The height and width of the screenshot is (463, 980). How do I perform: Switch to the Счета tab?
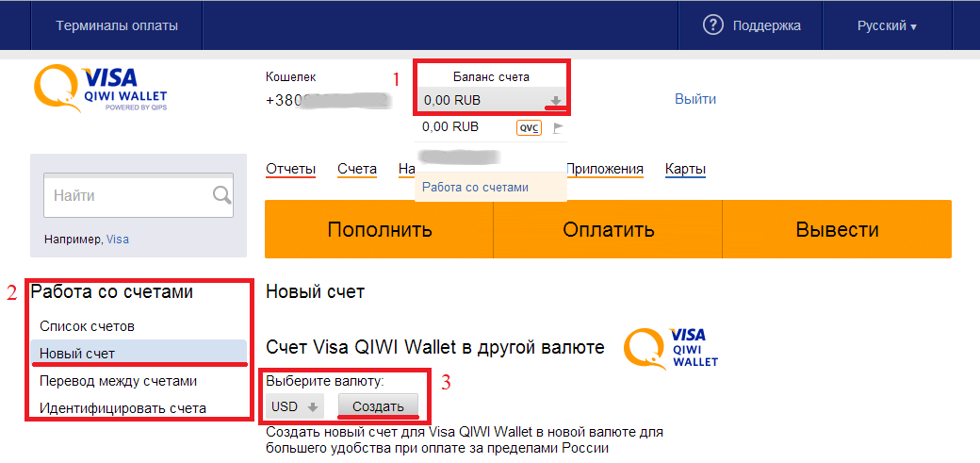click(357, 169)
